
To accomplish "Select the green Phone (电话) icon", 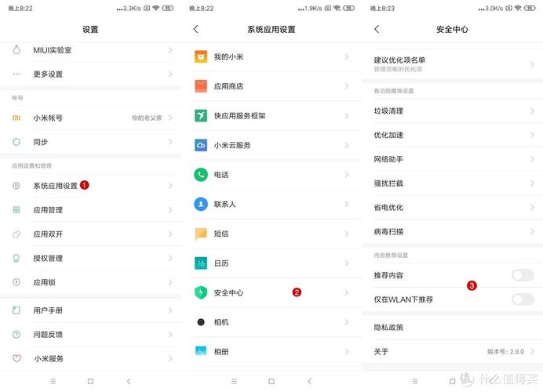I will (201, 175).
